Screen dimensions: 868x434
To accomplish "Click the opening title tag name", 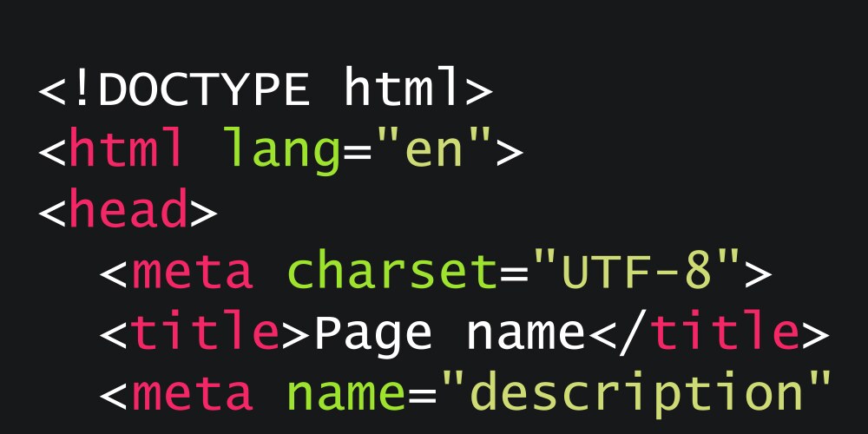I will (206, 330).
